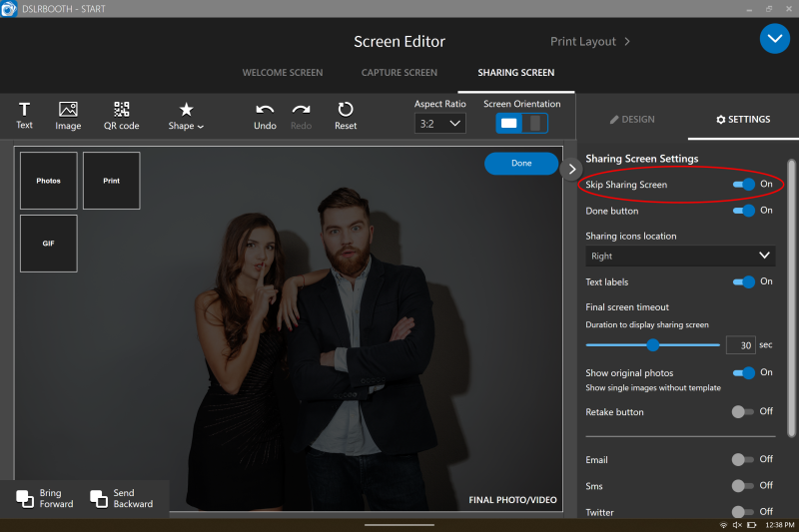Expand Sharing icons location dropdown
Viewport: 799px width, 532px height.
pos(680,257)
